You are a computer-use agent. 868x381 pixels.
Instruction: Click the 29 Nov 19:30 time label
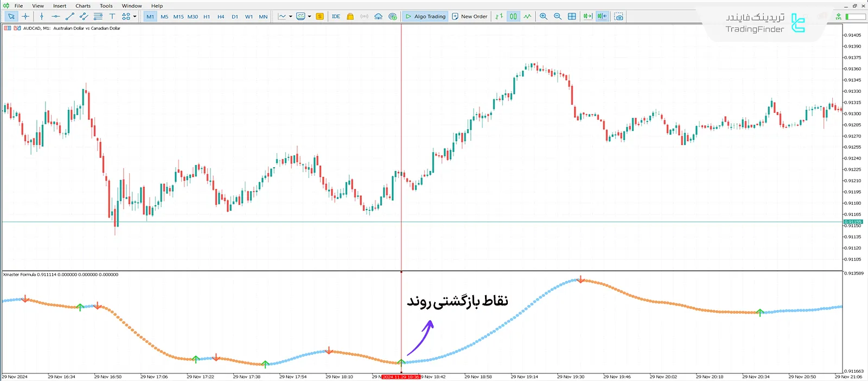[571, 377]
